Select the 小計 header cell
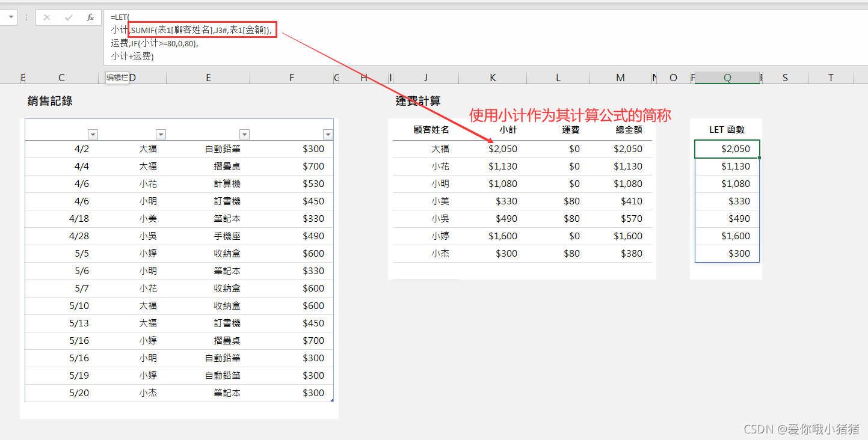Viewport: 868px width, 440px height. 508,129
